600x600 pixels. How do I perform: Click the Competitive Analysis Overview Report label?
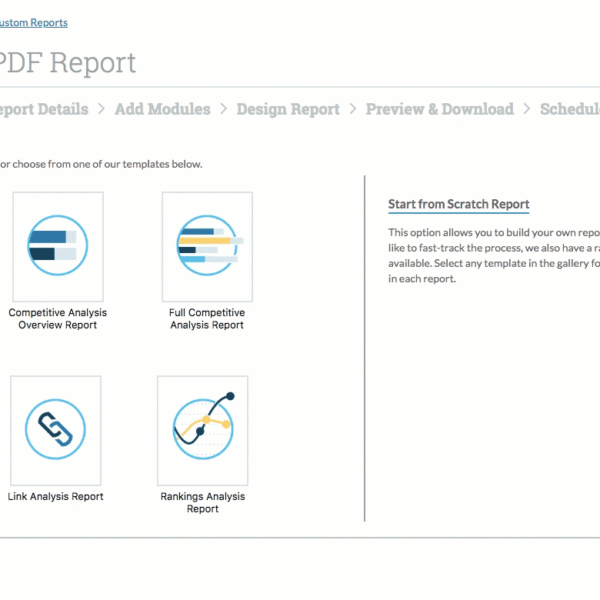point(57,319)
